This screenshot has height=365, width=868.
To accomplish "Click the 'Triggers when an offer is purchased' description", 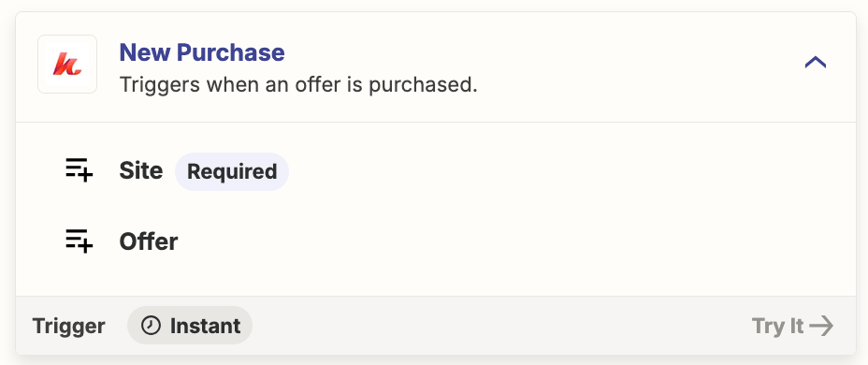I will tap(298, 85).
